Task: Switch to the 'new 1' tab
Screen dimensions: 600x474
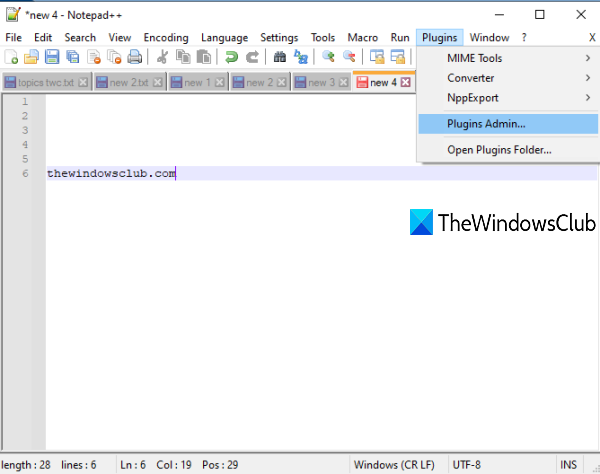Action: click(x=197, y=82)
